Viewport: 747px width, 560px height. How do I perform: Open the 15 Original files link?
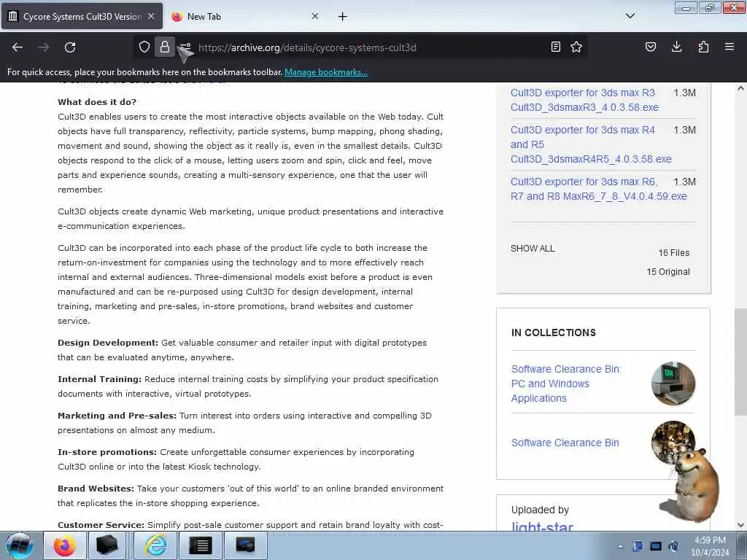(x=668, y=272)
